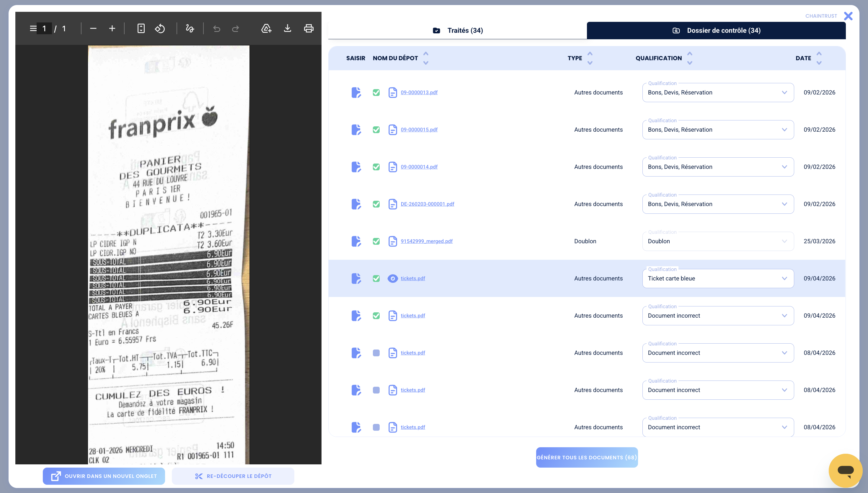This screenshot has height=493, width=868.
Task: Open the 09-0000014.pdf link
Action: pos(419,167)
